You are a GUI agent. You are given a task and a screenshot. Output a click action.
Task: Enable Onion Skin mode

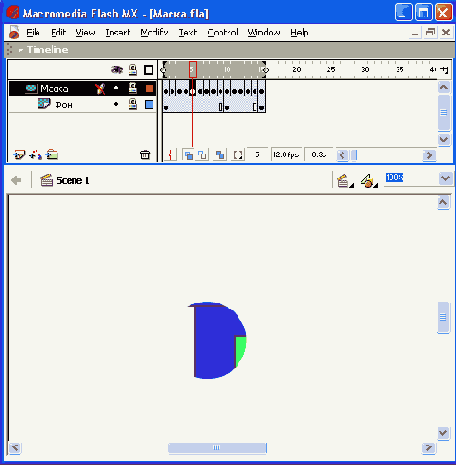point(188,155)
